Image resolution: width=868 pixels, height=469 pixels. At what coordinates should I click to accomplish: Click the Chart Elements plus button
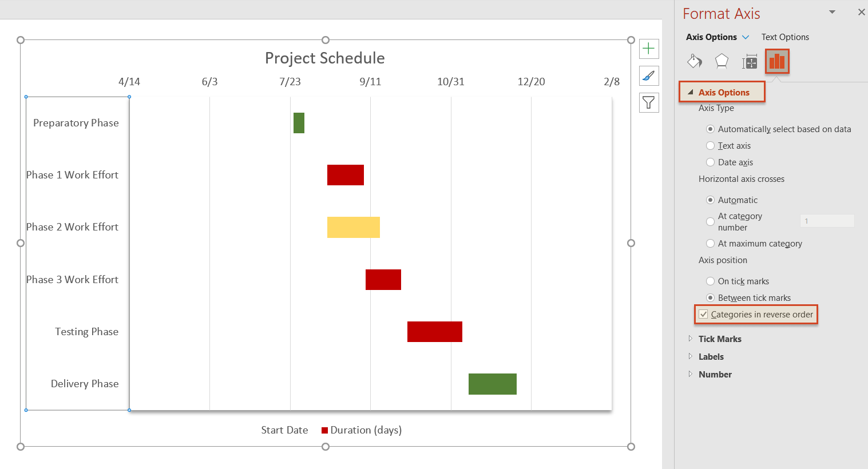tap(649, 49)
